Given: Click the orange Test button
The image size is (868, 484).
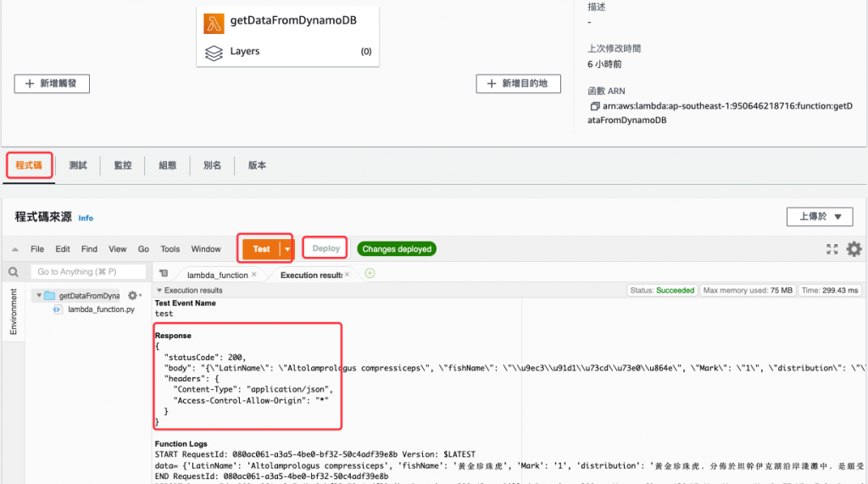Looking at the screenshot, I should pyautogui.click(x=261, y=249).
